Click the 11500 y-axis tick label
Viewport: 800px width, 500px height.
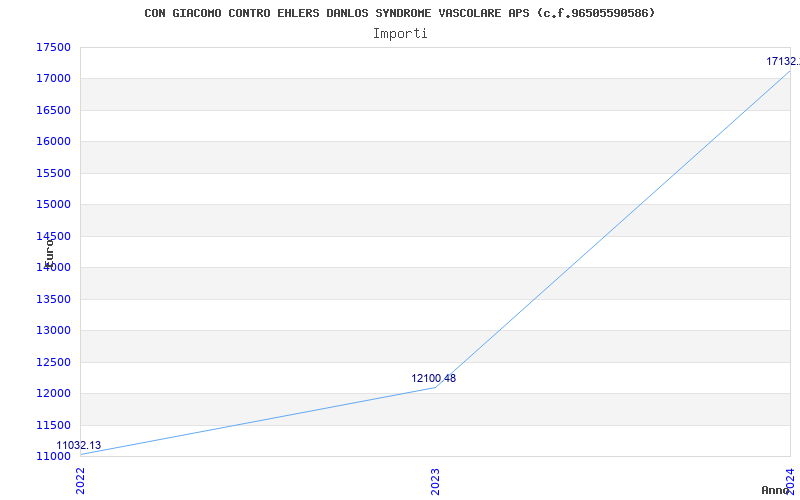[53, 425]
